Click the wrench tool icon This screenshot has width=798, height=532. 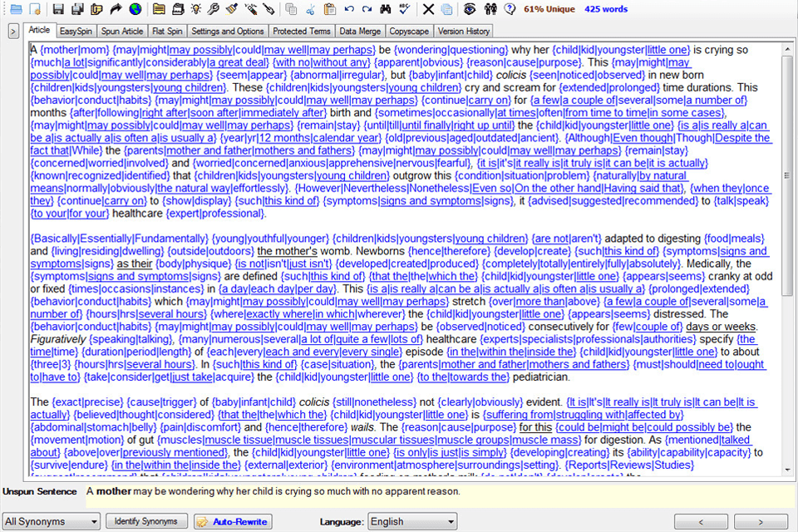pos(214,8)
